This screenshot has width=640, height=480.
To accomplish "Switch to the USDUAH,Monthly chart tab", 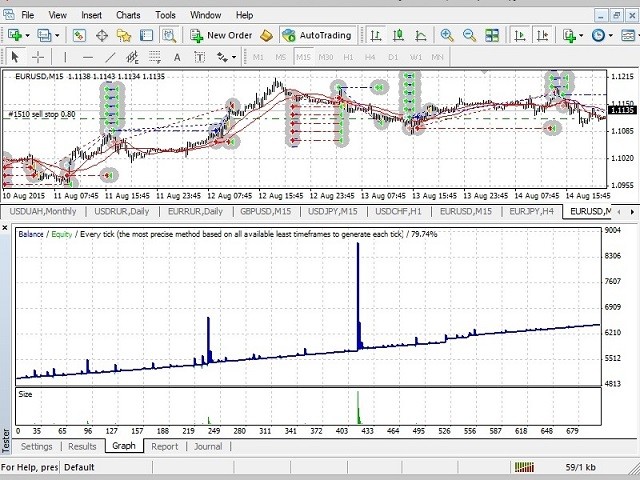I will (x=43, y=211).
